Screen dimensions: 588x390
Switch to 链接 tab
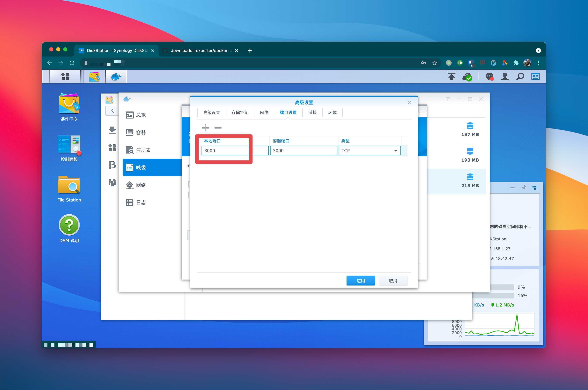point(312,112)
